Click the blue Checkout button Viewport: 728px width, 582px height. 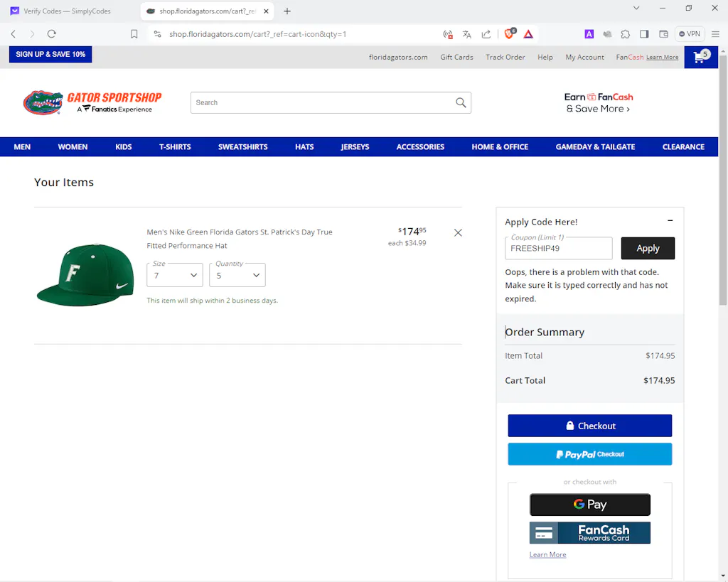pos(589,426)
